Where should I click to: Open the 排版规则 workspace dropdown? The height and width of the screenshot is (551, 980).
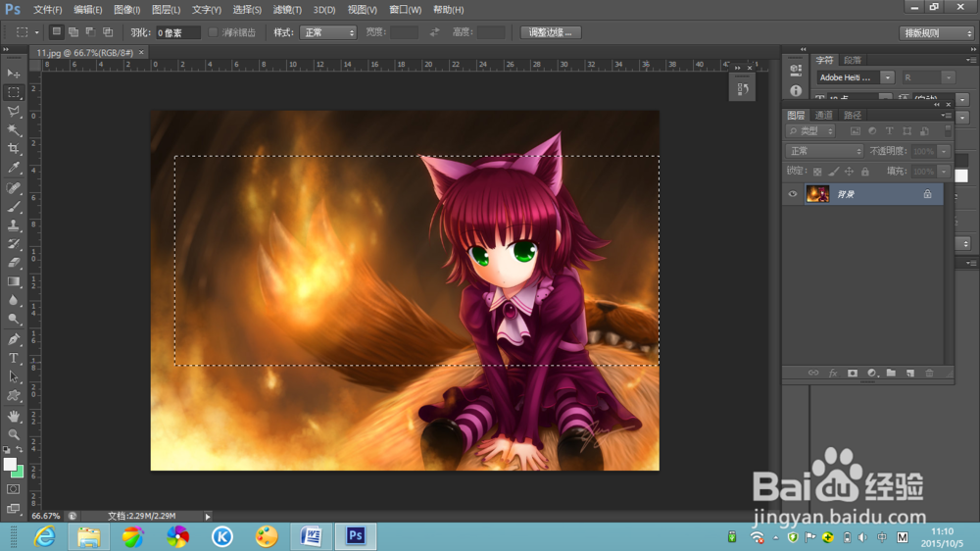(x=936, y=32)
